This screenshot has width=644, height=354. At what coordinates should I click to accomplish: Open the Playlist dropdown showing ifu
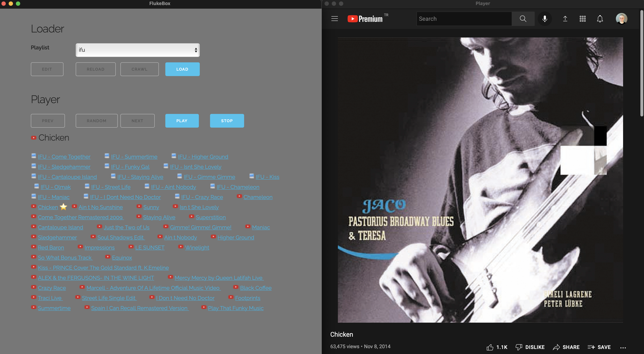pyautogui.click(x=138, y=50)
